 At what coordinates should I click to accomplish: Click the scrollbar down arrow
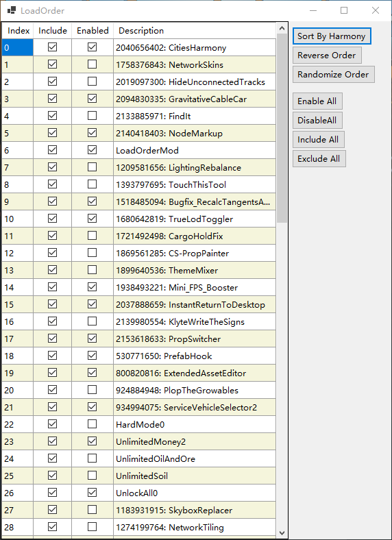pos(282,532)
